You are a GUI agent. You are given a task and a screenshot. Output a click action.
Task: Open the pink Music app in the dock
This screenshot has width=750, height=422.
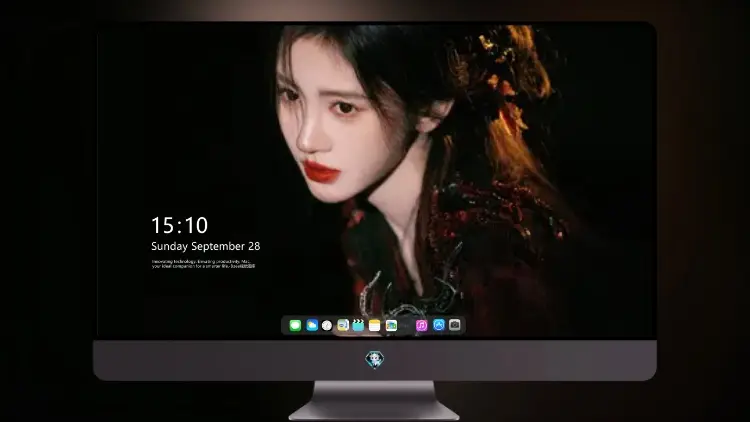421,325
